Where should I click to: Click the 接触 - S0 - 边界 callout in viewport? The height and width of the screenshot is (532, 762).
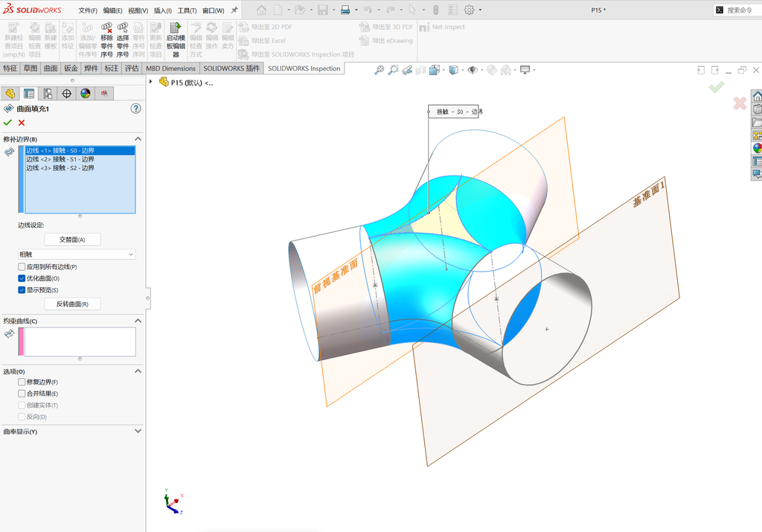(x=453, y=112)
